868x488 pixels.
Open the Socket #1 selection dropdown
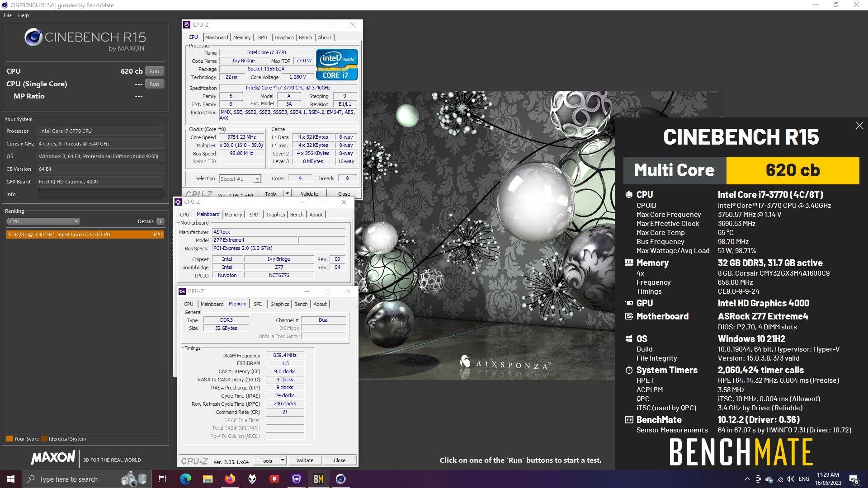[240, 179]
